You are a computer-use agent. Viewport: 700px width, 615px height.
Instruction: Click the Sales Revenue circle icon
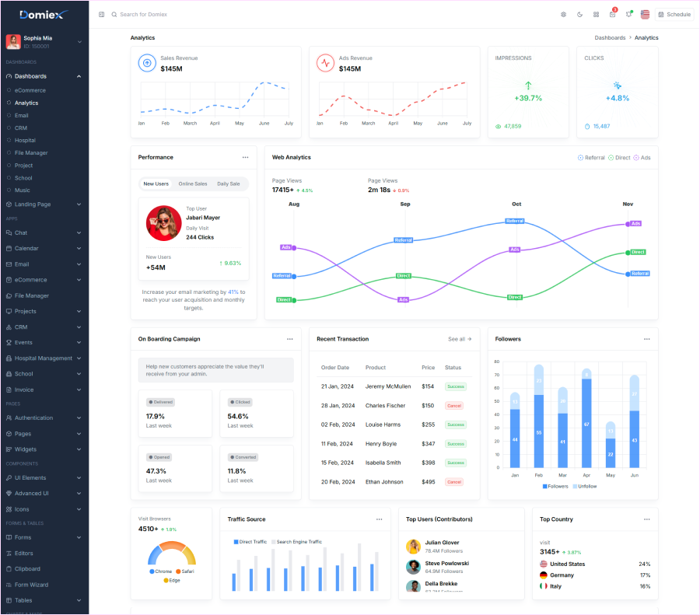point(147,63)
